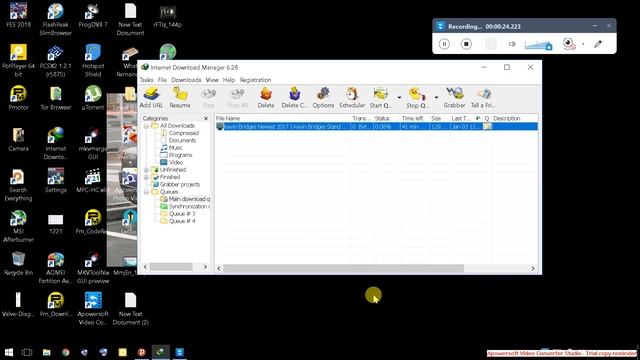The image size is (640, 360).
Task: Click the Delete Completed icon
Action: coord(294,97)
